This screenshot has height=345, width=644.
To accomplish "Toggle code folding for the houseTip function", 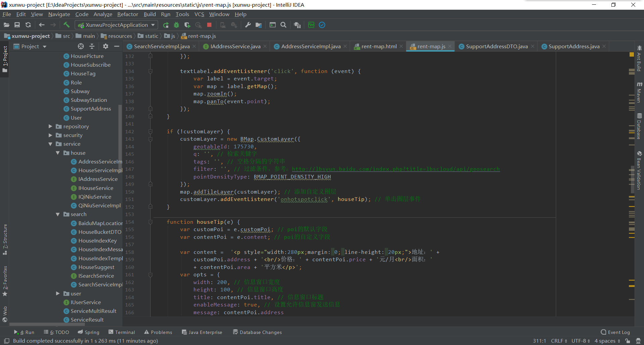I will tap(151, 222).
